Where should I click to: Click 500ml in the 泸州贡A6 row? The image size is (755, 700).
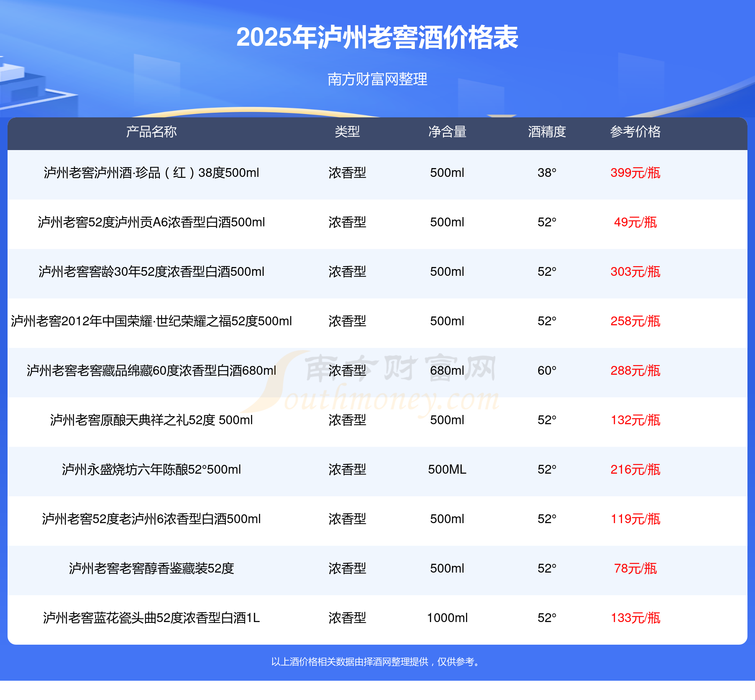click(x=447, y=222)
